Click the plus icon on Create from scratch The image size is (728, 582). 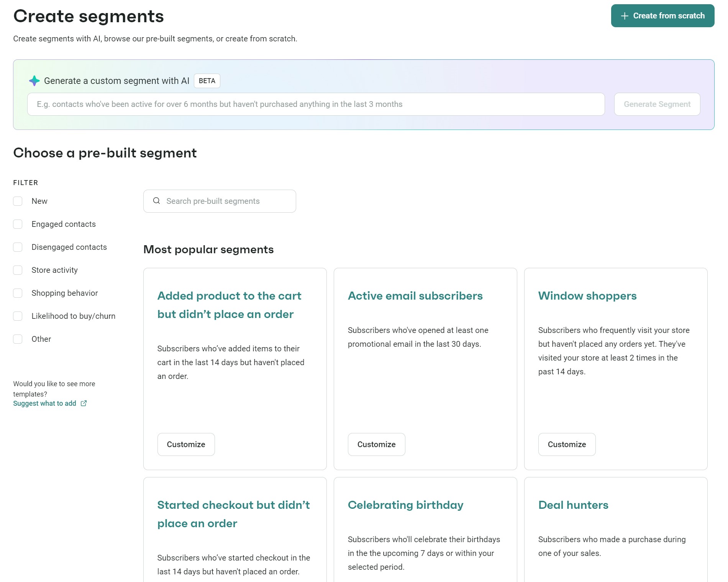pyautogui.click(x=625, y=16)
